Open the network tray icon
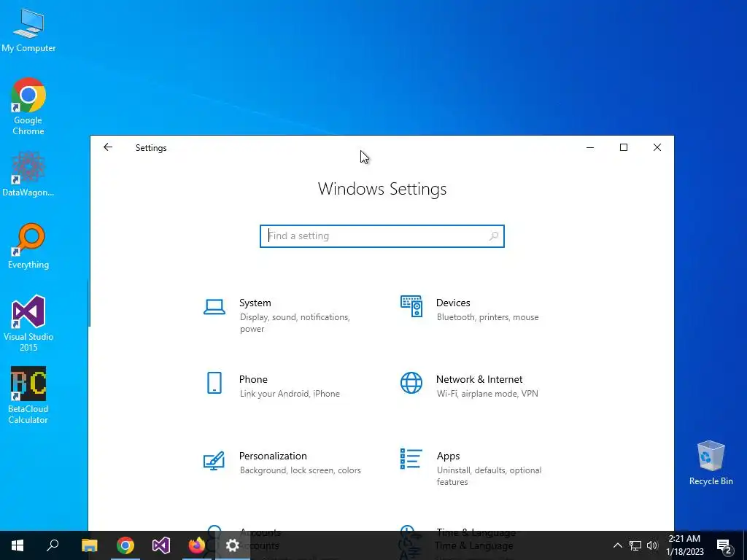 tap(635, 545)
